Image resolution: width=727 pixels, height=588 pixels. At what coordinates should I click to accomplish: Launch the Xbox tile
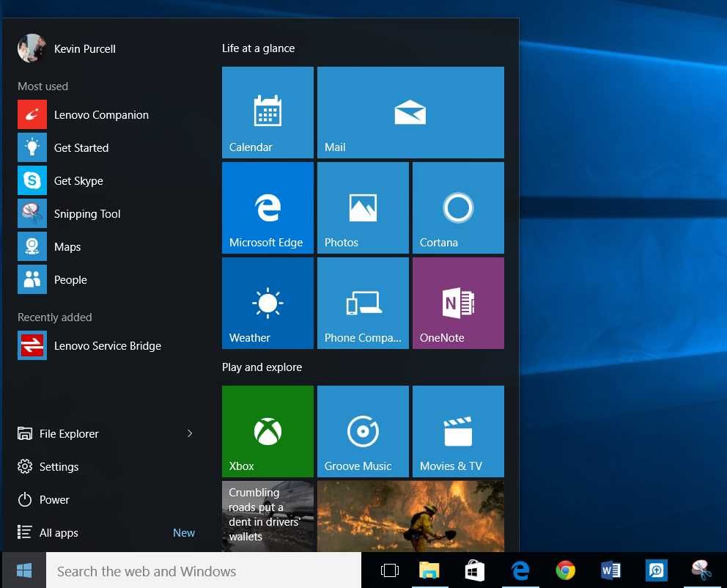(x=267, y=431)
